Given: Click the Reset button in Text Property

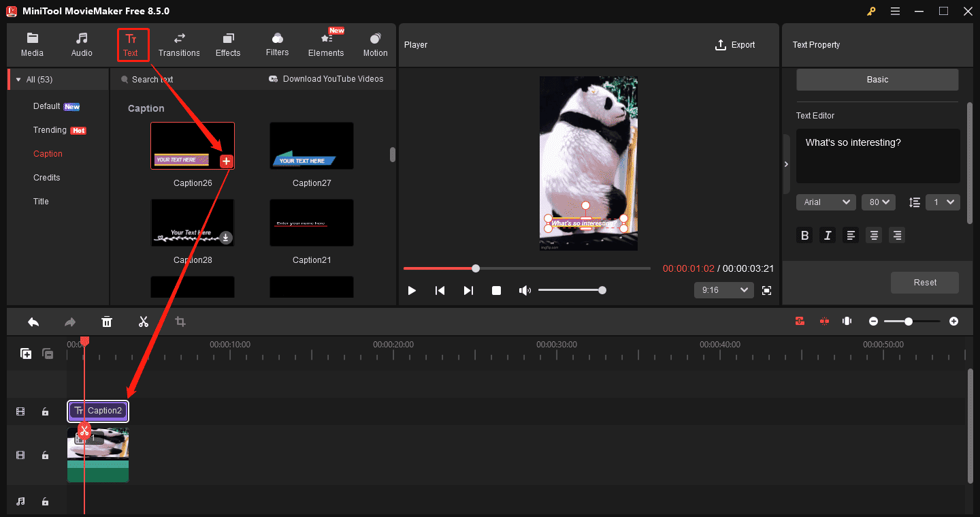Looking at the screenshot, I should pos(925,283).
